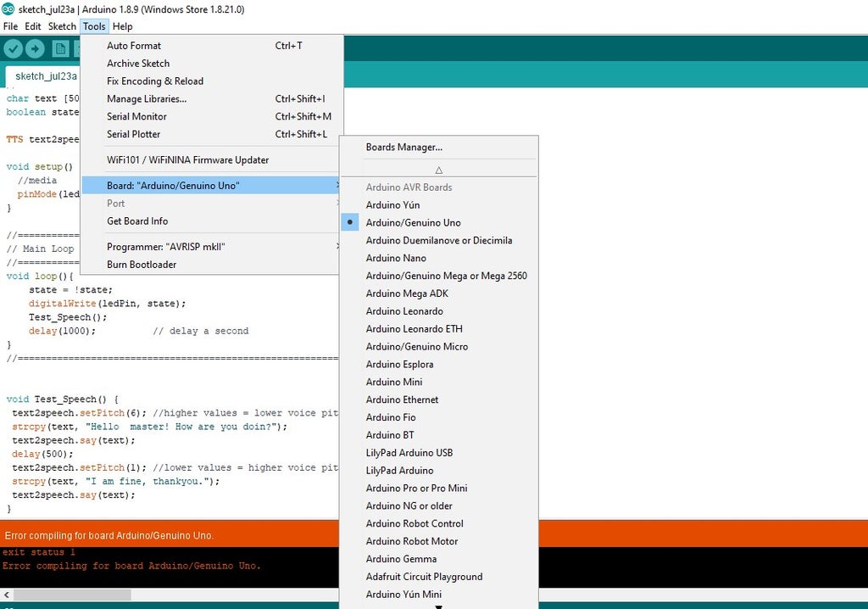Choose Burn Bootloader
Viewport: 868px width, 609px height.
click(210, 265)
